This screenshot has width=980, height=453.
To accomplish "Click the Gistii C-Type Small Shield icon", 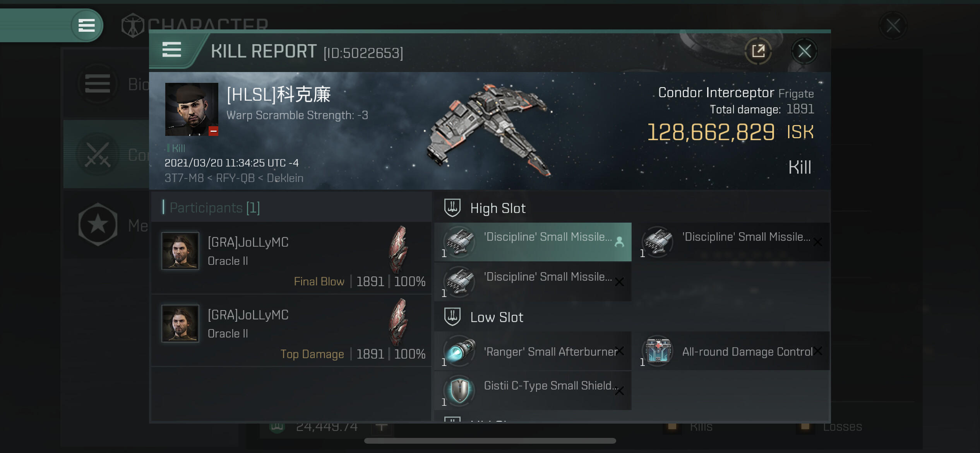I will click(x=459, y=390).
